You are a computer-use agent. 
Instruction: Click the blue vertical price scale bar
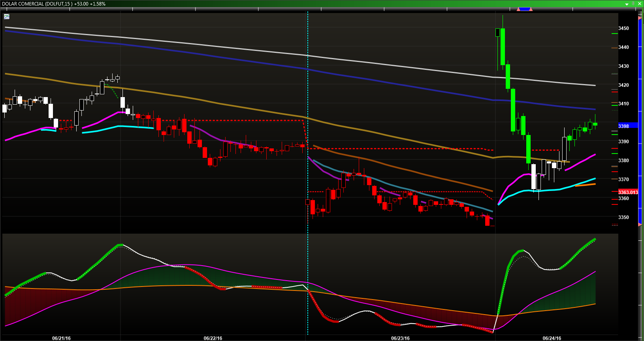640,118
